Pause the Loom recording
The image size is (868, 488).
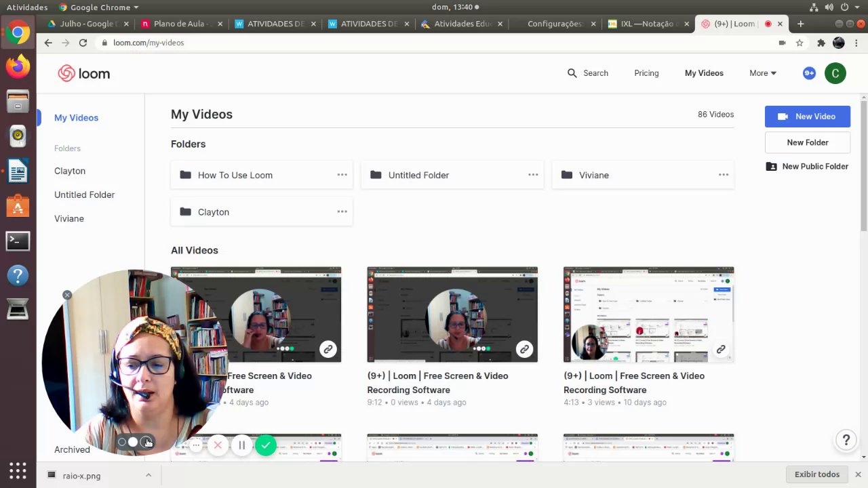pyautogui.click(x=242, y=445)
